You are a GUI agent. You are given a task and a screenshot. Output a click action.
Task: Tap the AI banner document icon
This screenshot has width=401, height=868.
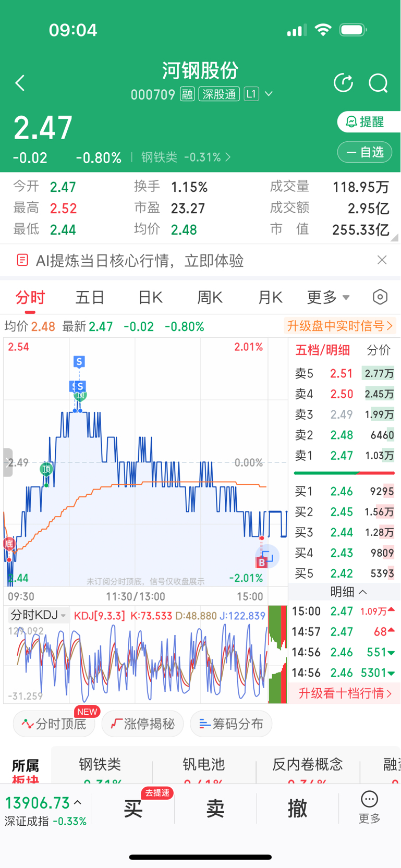pos(22,260)
